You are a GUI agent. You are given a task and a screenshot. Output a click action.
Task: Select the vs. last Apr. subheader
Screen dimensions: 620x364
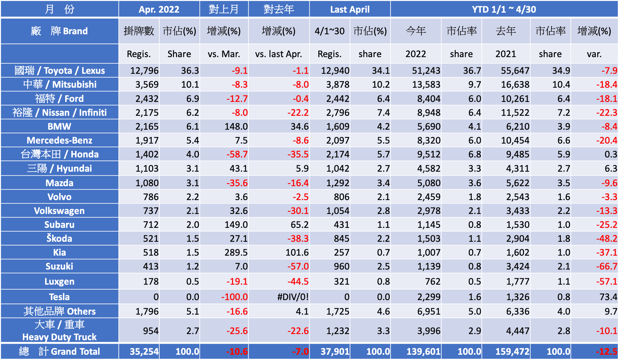279,54
